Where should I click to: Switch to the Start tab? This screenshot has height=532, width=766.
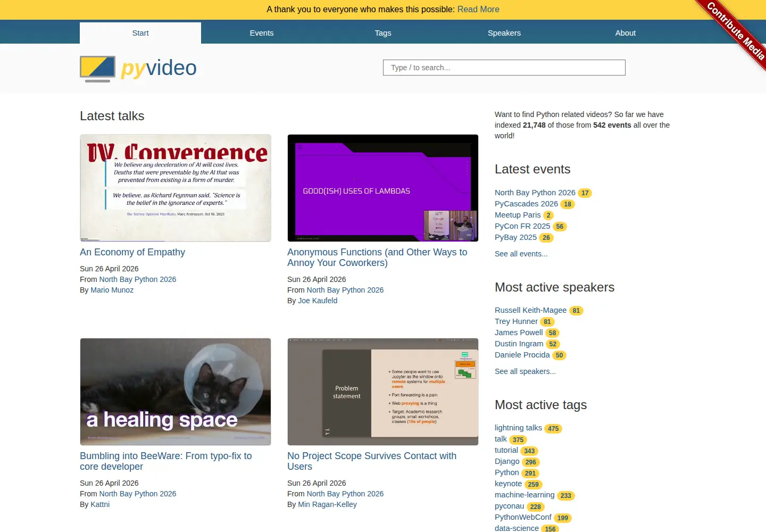[140, 33]
